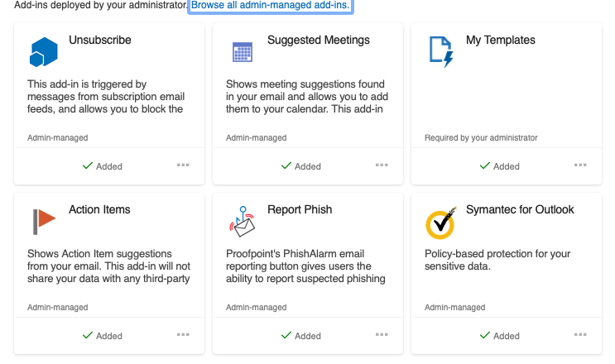Open the Action Items description text

pyautogui.click(x=108, y=266)
